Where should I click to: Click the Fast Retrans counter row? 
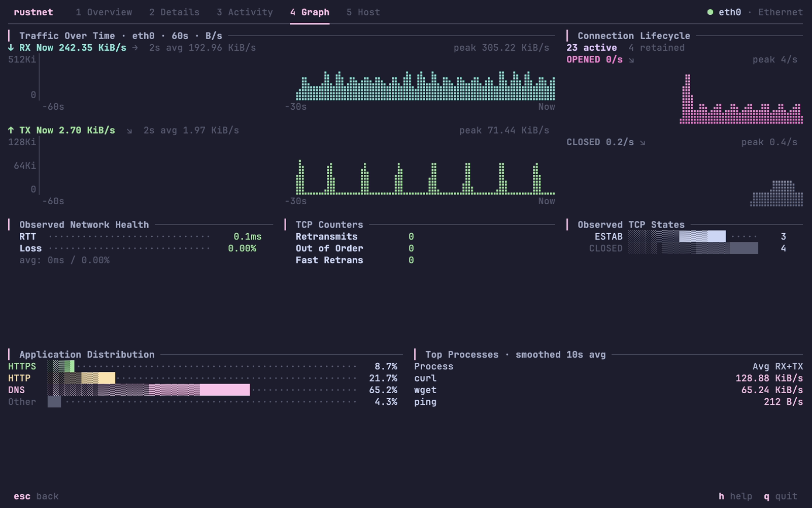(355, 260)
